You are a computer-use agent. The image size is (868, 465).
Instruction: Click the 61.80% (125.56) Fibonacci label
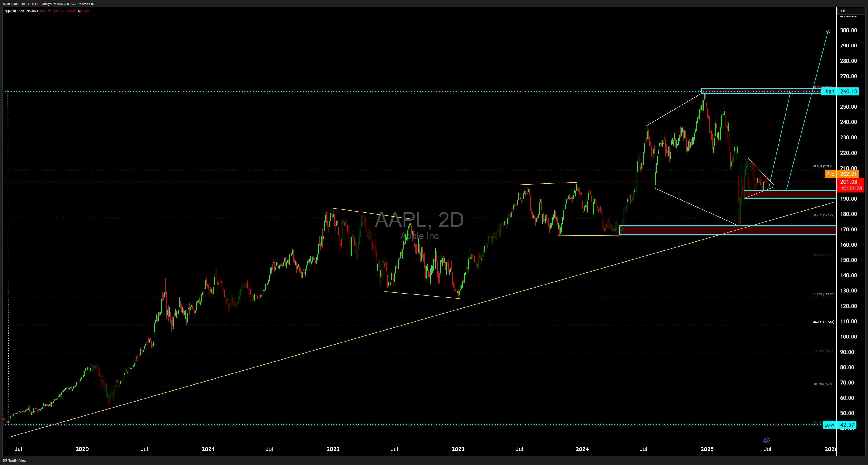pyautogui.click(x=823, y=294)
